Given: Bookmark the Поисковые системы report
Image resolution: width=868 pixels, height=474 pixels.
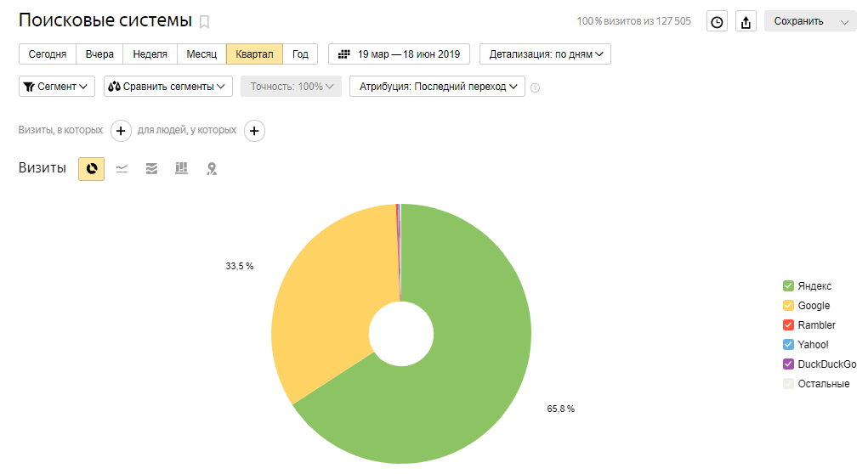Looking at the screenshot, I should (x=204, y=22).
